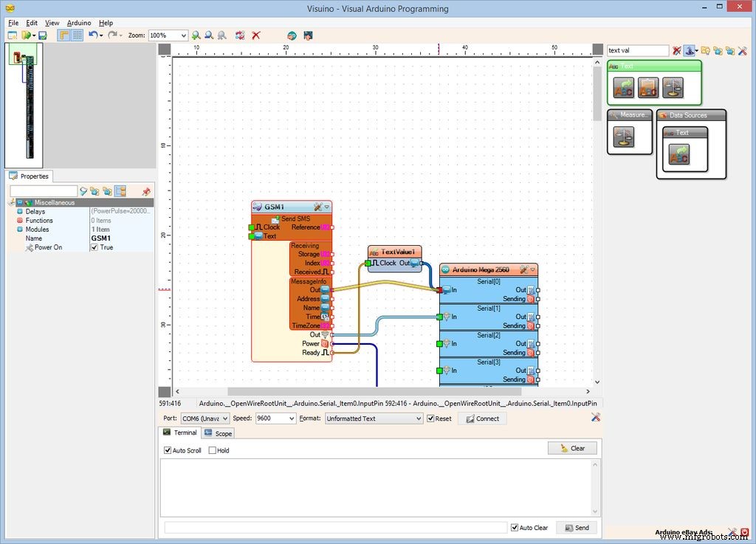Open the Zoom percentage dropdown
Screen dimensions: 756x544
(x=183, y=35)
